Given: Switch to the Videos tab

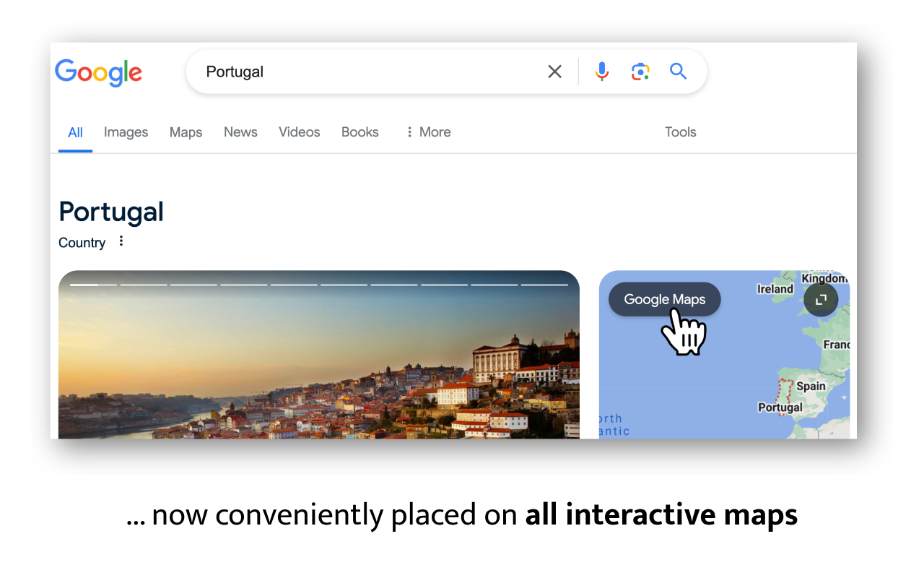Looking at the screenshot, I should [x=300, y=132].
